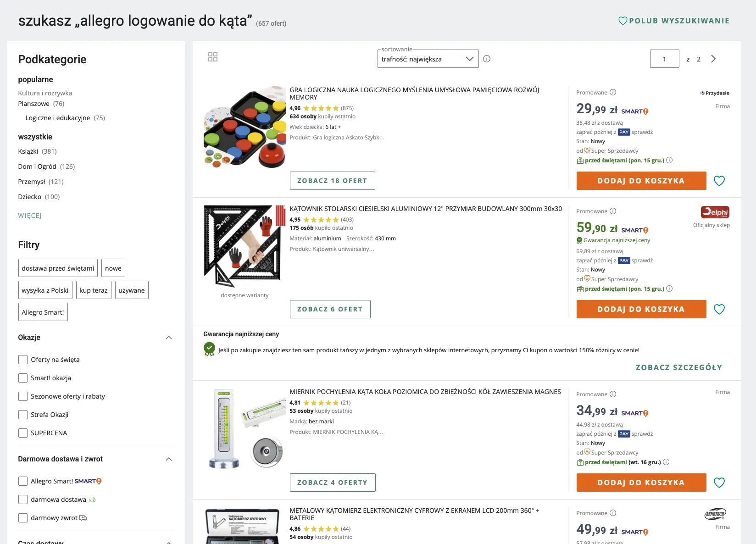This screenshot has height=544, width=756.
Task: Click info icon beside first Promowane label
Action: pos(613,92)
